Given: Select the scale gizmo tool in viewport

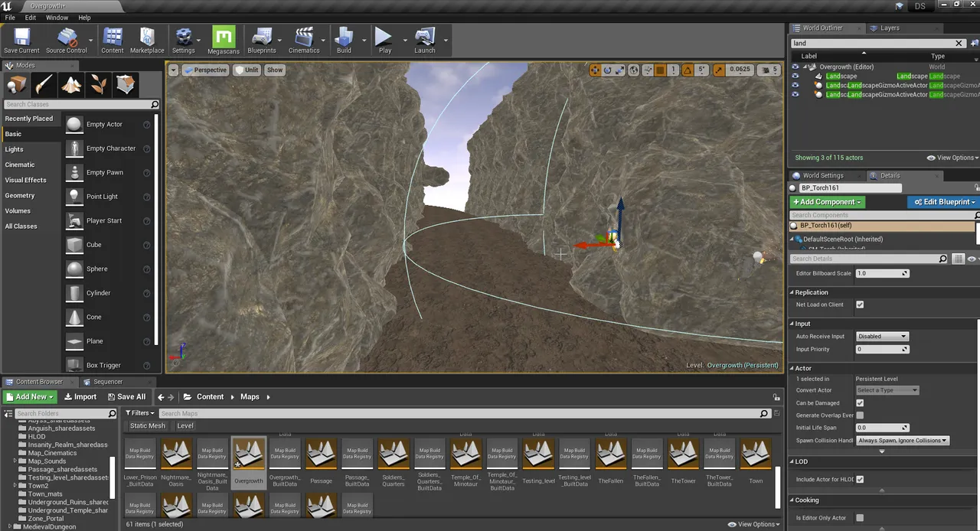Looking at the screenshot, I should click(x=619, y=70).
